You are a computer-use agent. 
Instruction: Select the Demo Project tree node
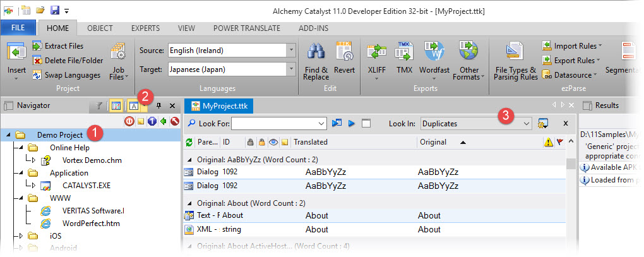(59, 134)
